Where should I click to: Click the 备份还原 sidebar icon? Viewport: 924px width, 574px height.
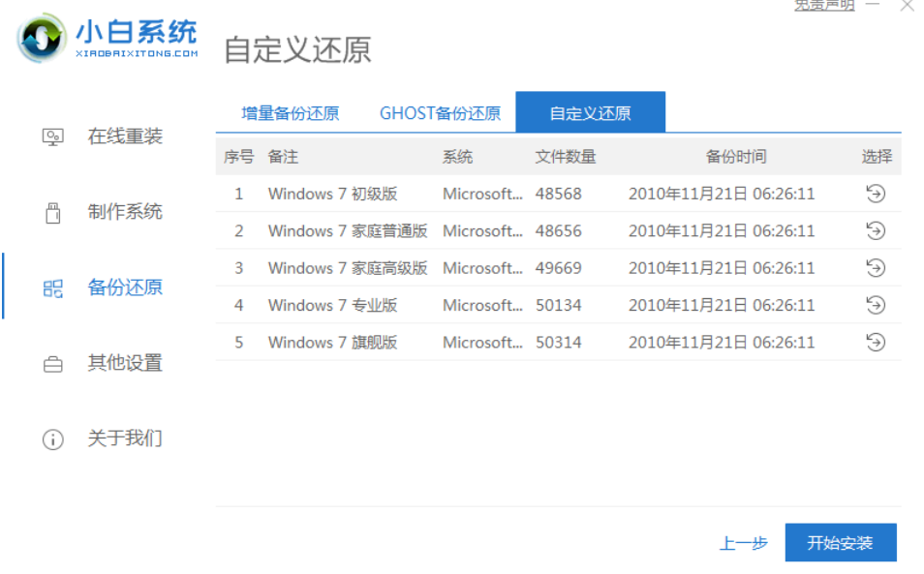coord(52,288)
